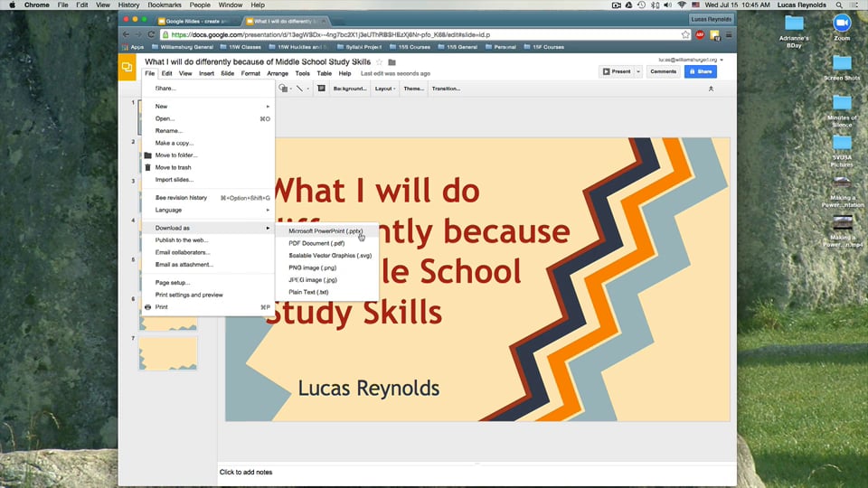The image size is (868, 488).
Task: Open Chrome's History menu in the menu bar
Action: pos(128,5)
